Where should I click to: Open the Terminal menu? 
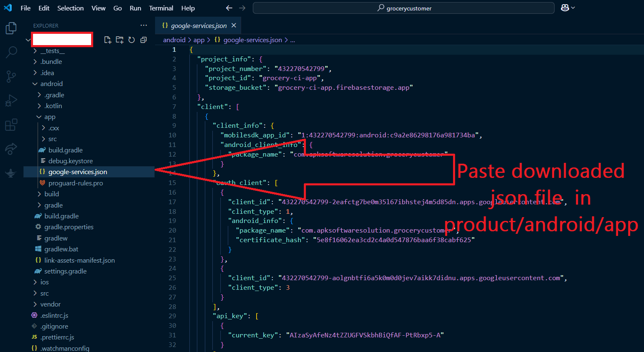click(161, 8)
